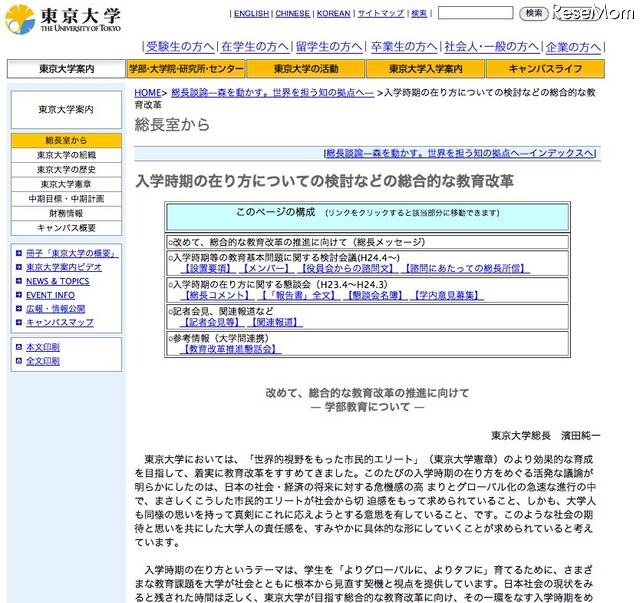Click HOME in the breadcrumb trail
Viewport: 640px width, 603px height.
click(147, 92)
